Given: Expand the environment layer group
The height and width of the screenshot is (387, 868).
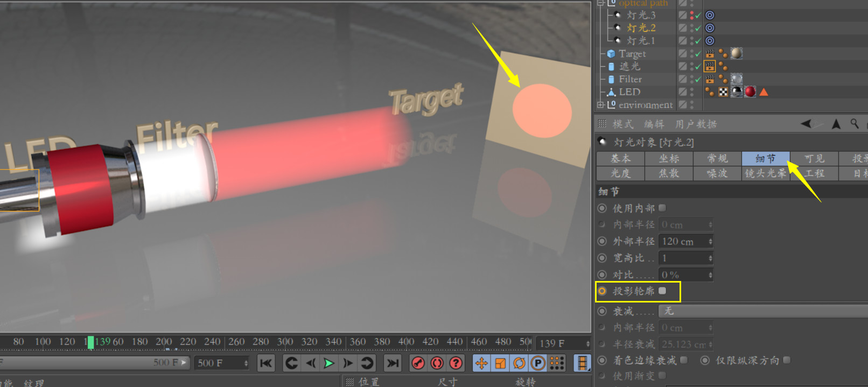Looking at the screenshot, I should [600, 105].
